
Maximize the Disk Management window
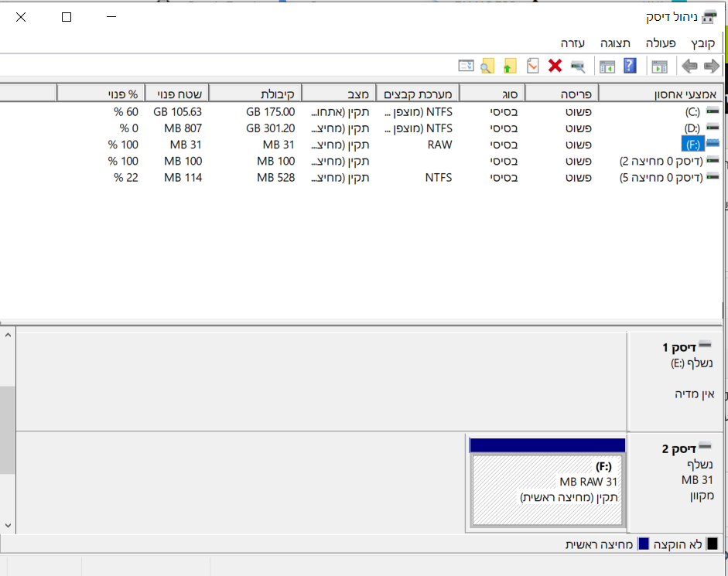pos(67,17)
